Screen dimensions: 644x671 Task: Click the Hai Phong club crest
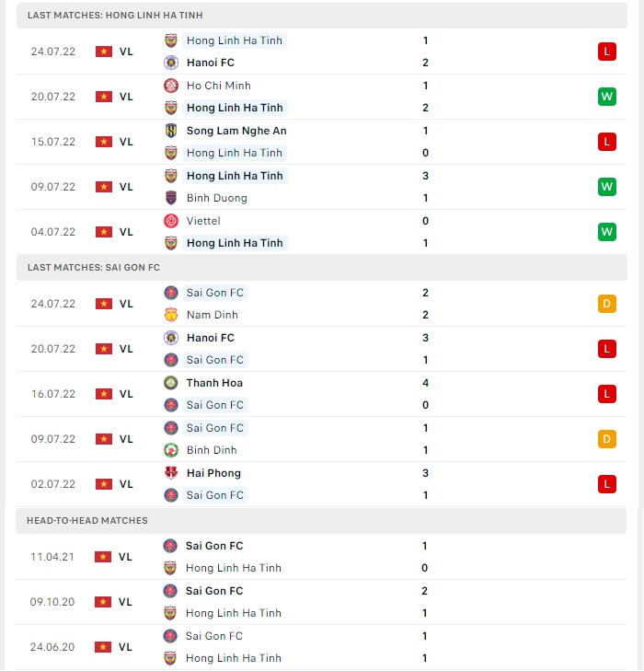pos(171,473)
